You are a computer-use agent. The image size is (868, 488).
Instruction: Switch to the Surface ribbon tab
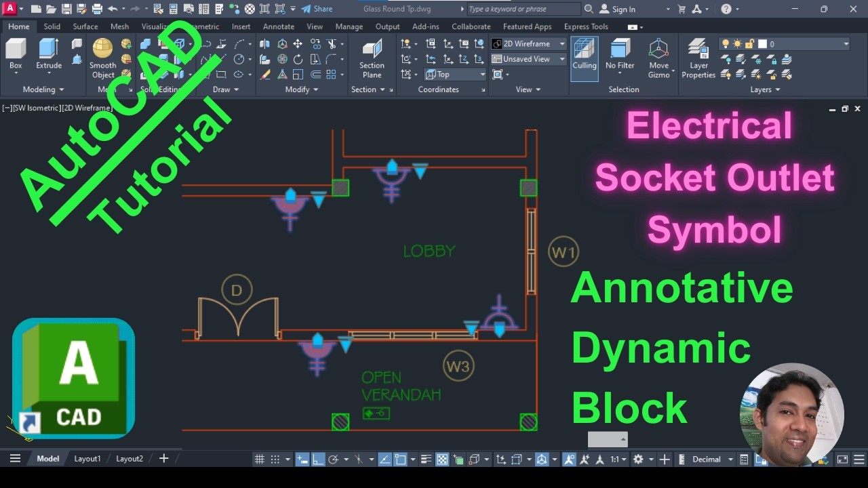click(x=85, y=26)
